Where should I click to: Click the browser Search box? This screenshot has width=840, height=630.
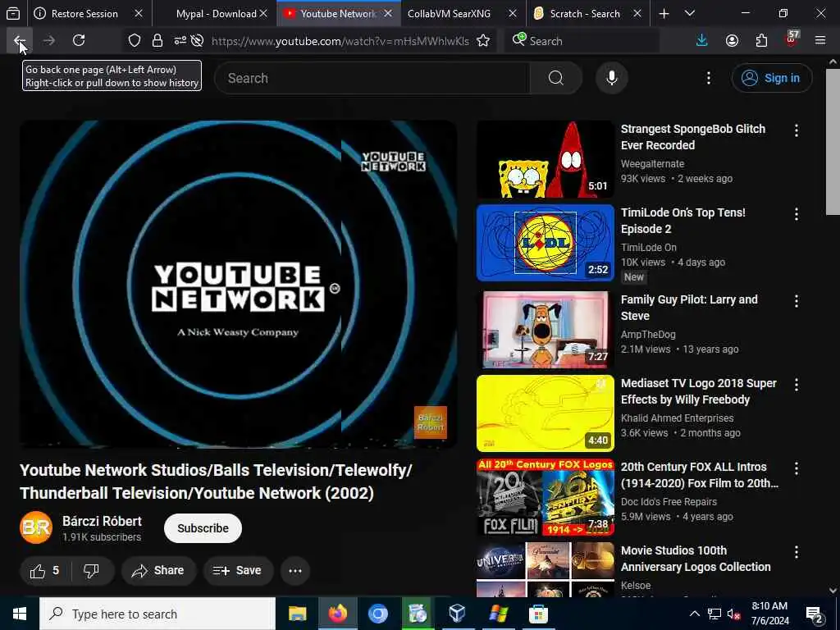[x=582, y=41]
